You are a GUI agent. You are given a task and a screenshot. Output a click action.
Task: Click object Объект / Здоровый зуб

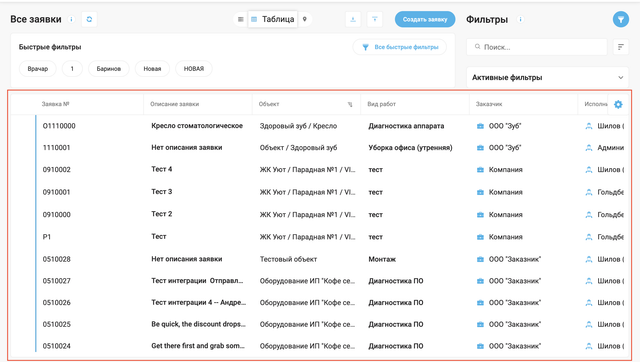pyautogui.click(x=298, y=148)
